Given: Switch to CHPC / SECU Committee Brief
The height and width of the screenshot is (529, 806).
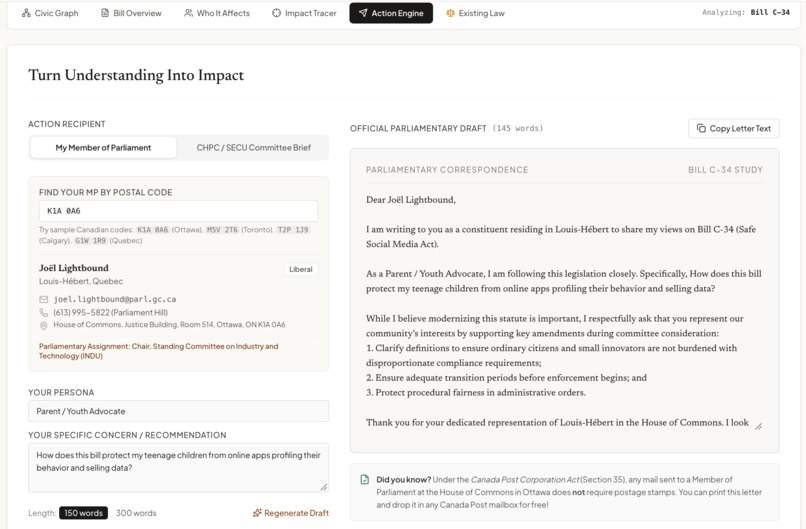Looking at the screenshot, I should coord(253,148).
